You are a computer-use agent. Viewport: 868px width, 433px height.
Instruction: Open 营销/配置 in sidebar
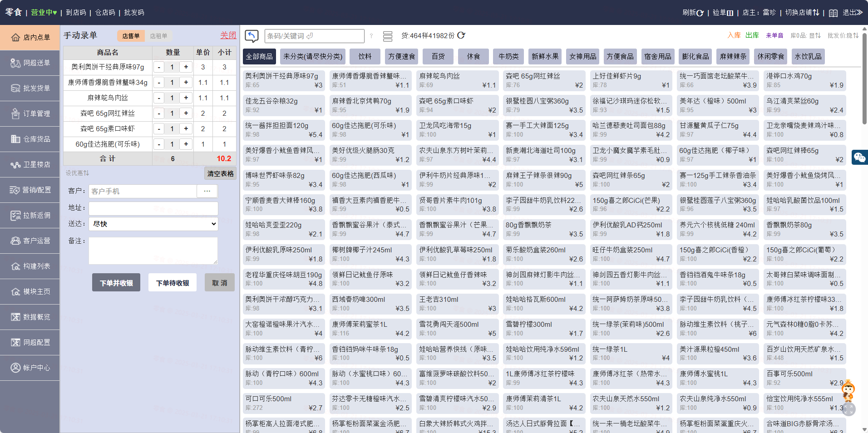tap(30, 190)
